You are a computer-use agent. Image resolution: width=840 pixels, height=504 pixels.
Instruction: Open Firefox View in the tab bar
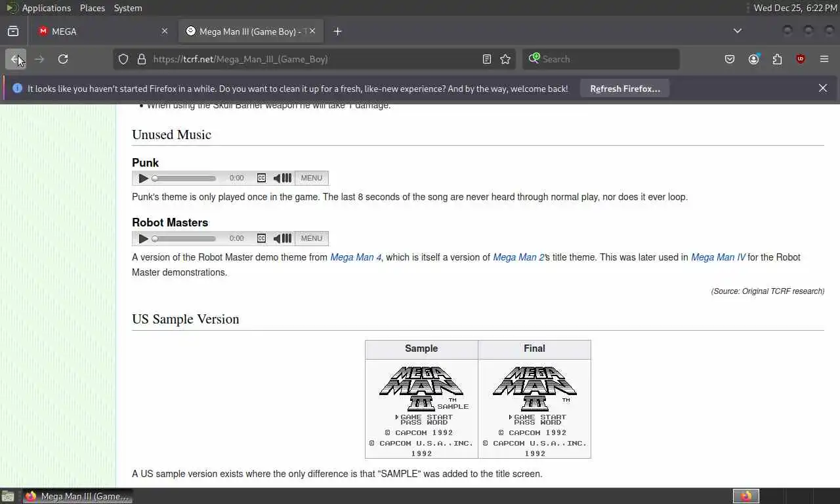click(x=13, y=31)
